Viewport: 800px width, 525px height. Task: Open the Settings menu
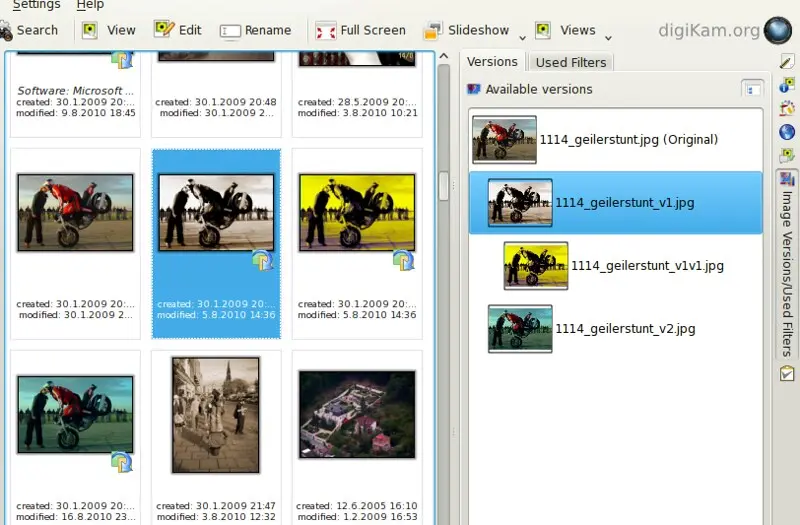point(36,5)
